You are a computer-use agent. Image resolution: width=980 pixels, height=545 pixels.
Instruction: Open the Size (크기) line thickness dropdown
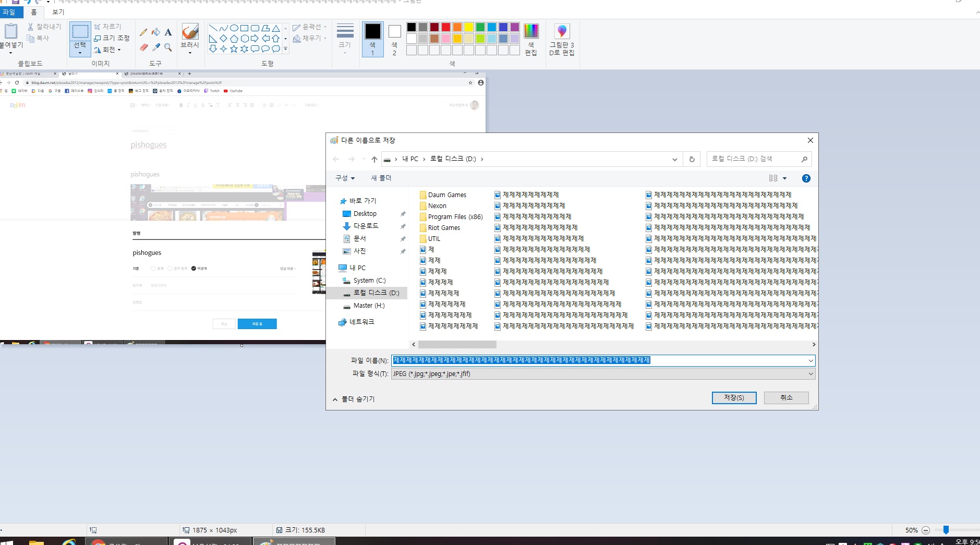(x=345, y=39)
